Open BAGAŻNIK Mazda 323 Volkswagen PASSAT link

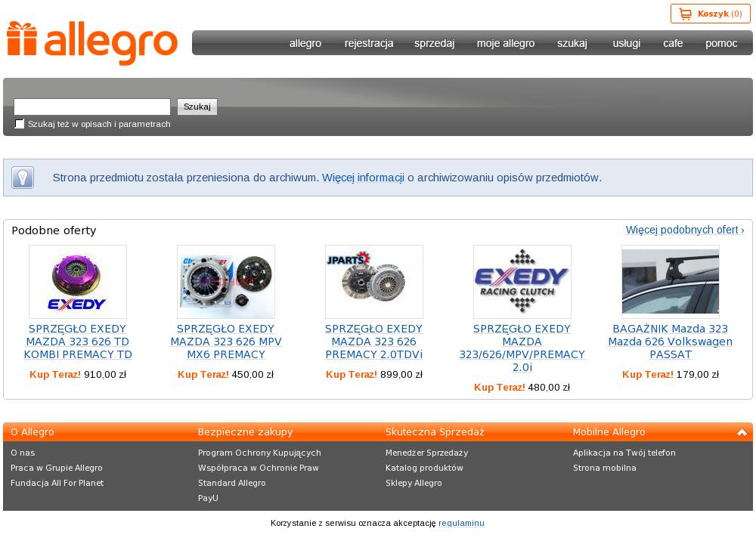point(670,342)
